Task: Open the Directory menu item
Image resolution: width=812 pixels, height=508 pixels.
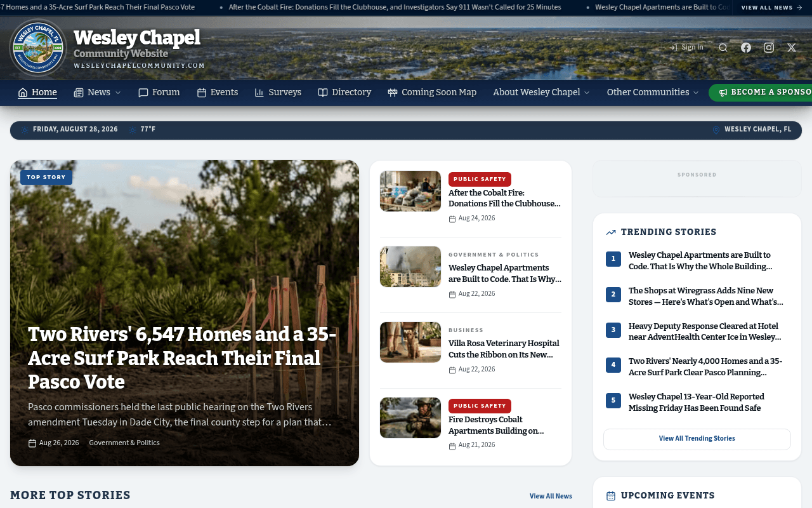Action: pyautogui.click(x=344, y=93)
